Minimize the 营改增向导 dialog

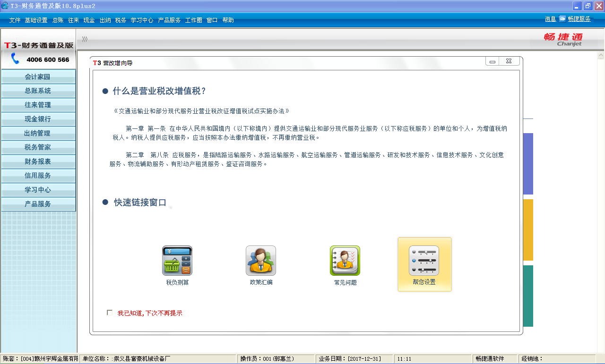[493, 61]
